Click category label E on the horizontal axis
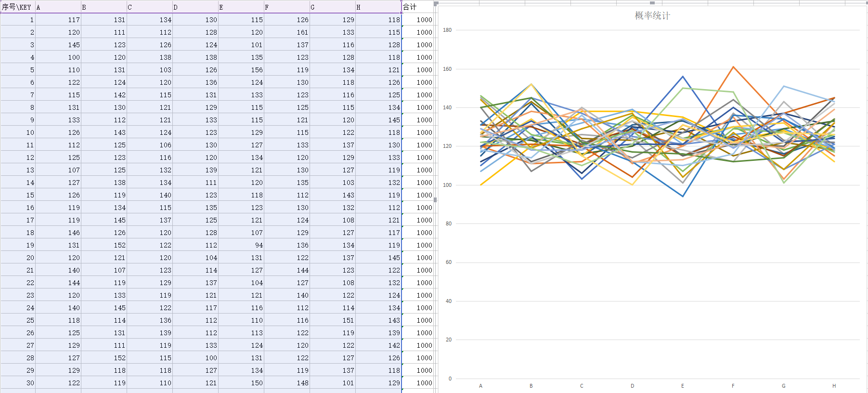Screen dimensions: 868x393 pos(683,386)
